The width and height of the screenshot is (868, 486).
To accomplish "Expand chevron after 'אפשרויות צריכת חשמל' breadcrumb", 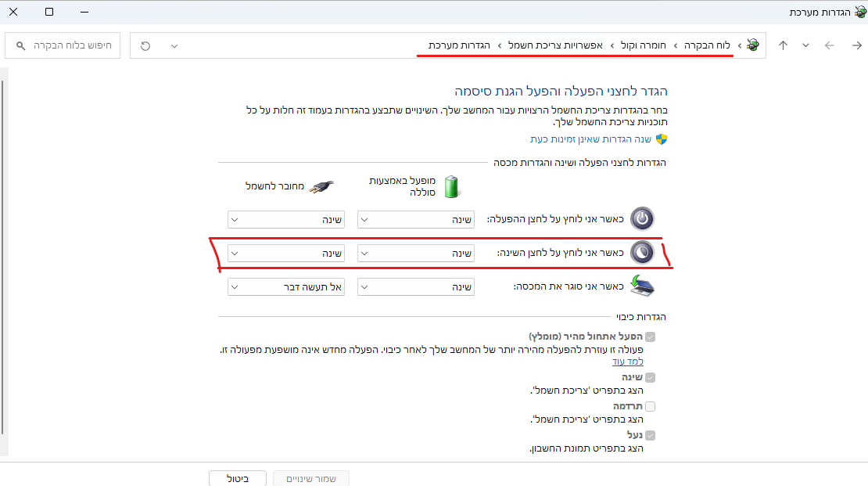I will pos(500,45).
